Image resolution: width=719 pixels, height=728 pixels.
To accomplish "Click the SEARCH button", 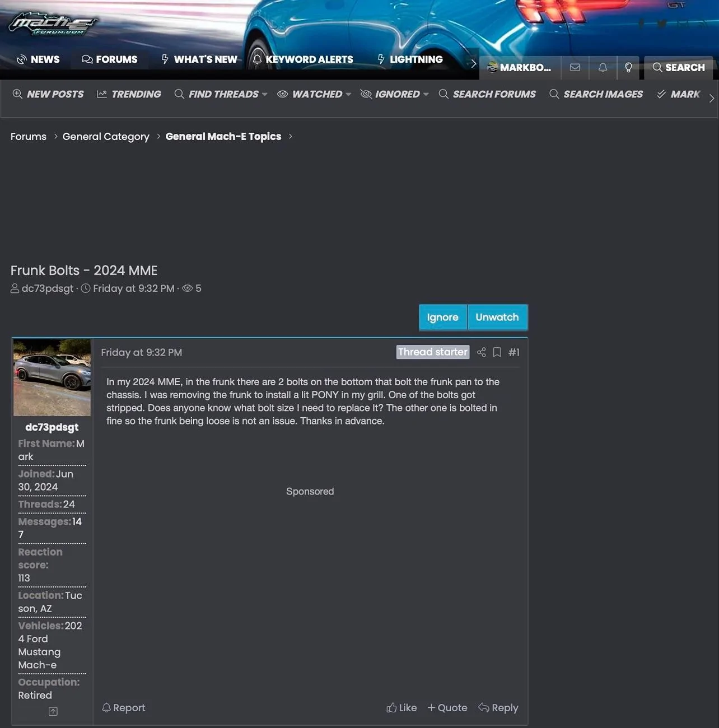I will tap(679, 67).
